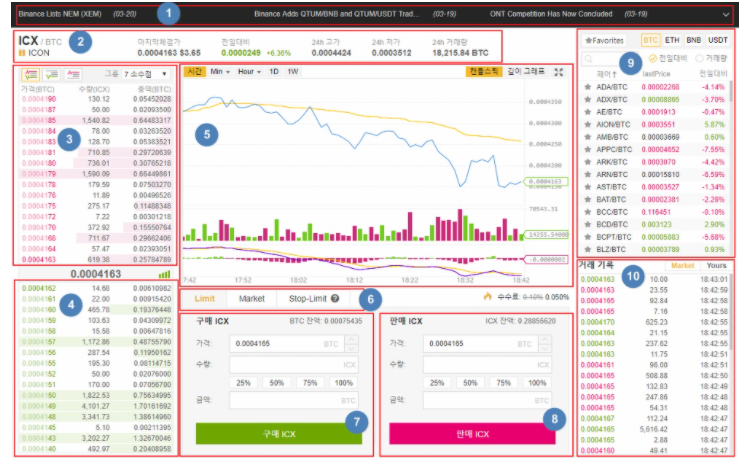Screen dimensions: 739x461
Task: Open Binance Lists NEM (XEM) announcement
Action: 60,14
